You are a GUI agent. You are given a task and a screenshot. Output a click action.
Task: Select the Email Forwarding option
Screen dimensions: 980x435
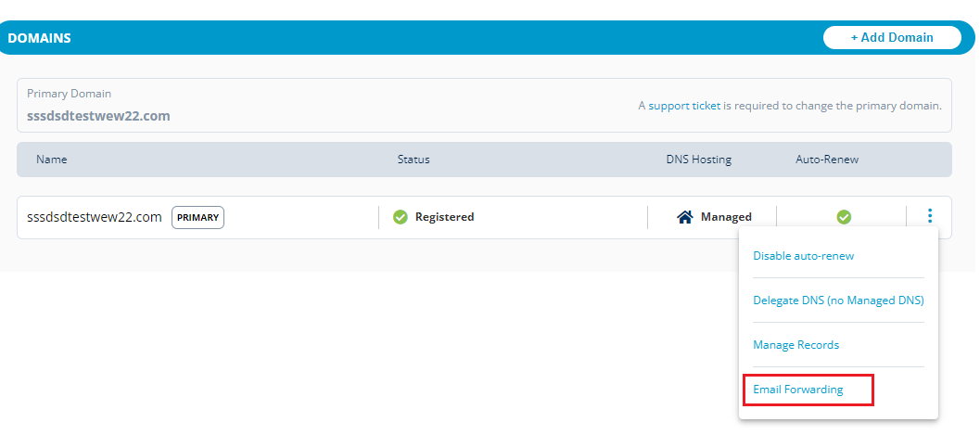(x=798, y=390)
